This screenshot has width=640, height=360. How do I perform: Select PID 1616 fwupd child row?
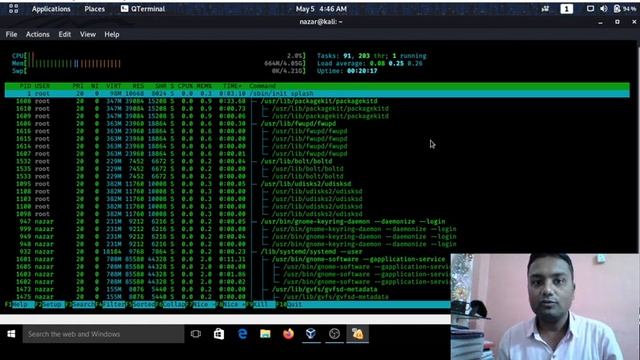pos(317,131)
